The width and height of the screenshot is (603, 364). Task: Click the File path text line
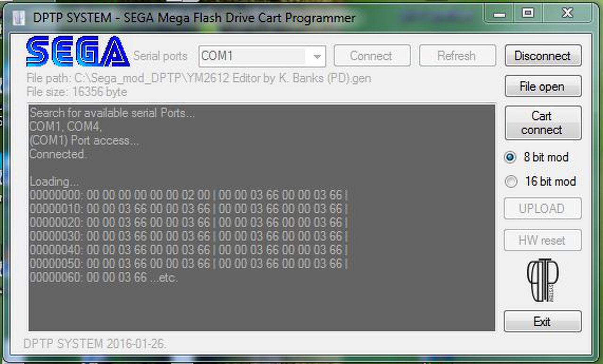[x=199, y=78]
